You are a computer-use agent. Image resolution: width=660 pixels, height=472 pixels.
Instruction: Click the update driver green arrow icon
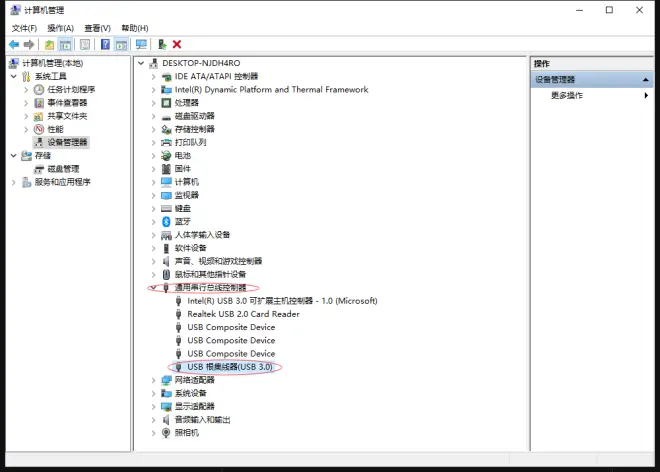click(x=162, y=45)
